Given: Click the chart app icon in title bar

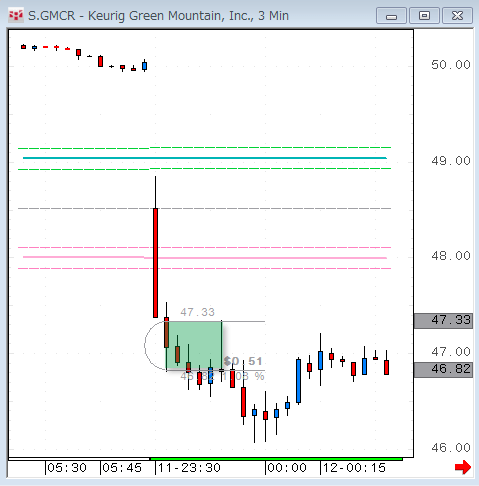Looking at the screenshot, I should click(16, 16).
